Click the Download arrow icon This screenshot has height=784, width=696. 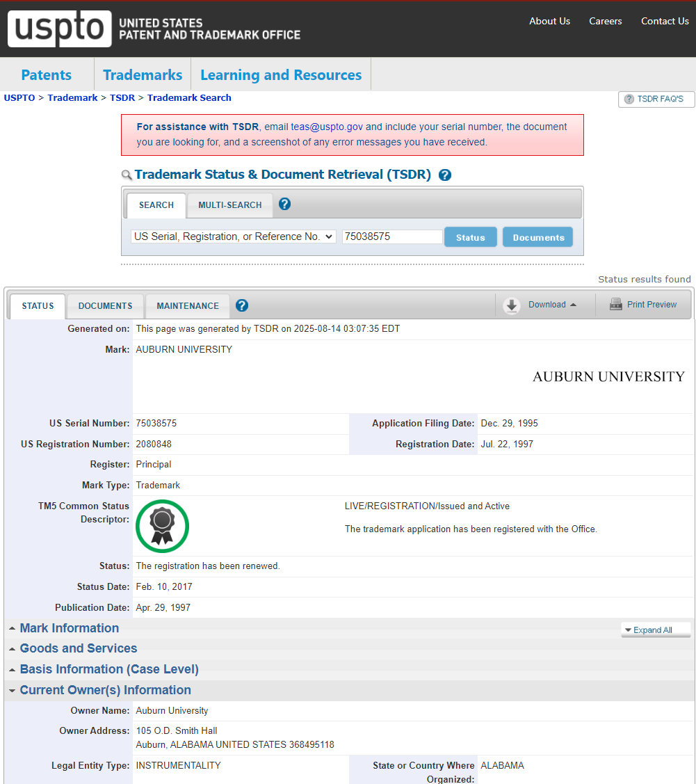click(512, 305)
